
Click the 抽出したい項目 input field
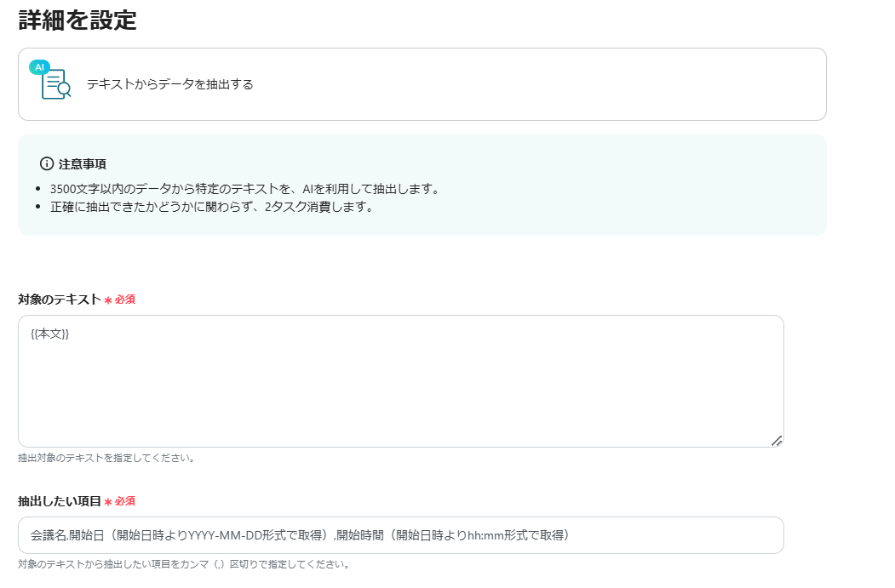click(x=400, y=535)
